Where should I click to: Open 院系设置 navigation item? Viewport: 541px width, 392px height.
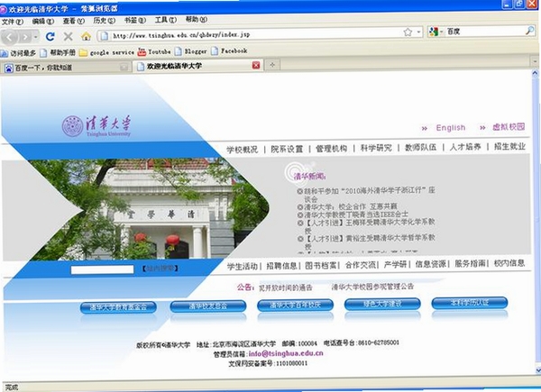click(287, 149)
